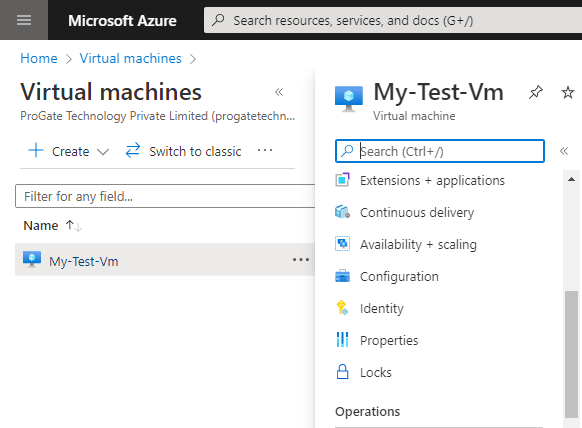Open My-Test-Vm row ellipsis menu

(x=301, y=259)
